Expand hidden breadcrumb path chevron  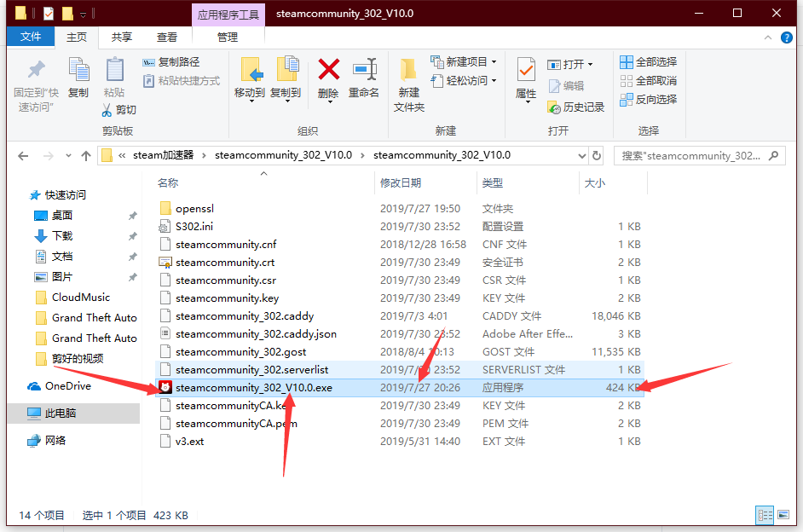122,155
